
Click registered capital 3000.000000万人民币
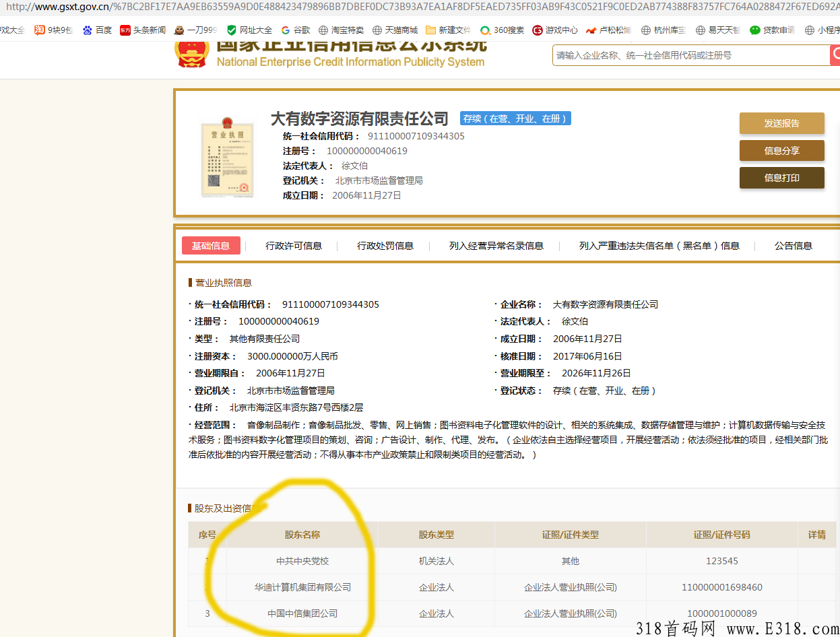coord(292,356)
